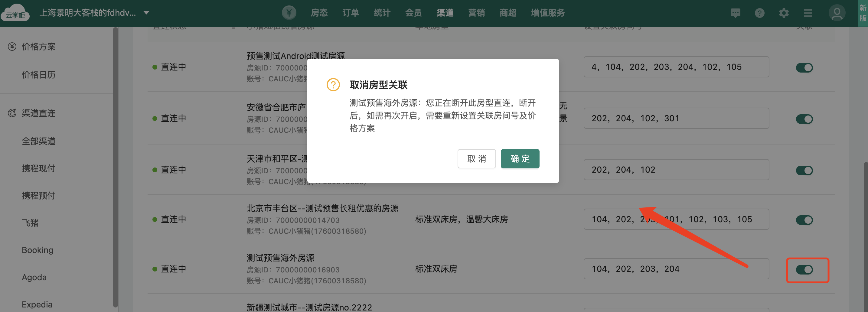868x312 pixels.
Task: Expand the hotel name dropdown arrow
Action: (x=146, y=13)
